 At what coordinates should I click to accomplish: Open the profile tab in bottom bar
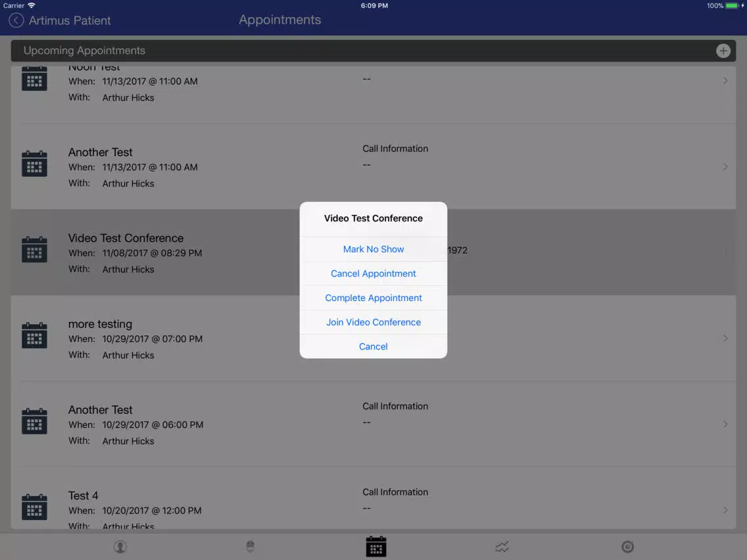tap(120, 547)
